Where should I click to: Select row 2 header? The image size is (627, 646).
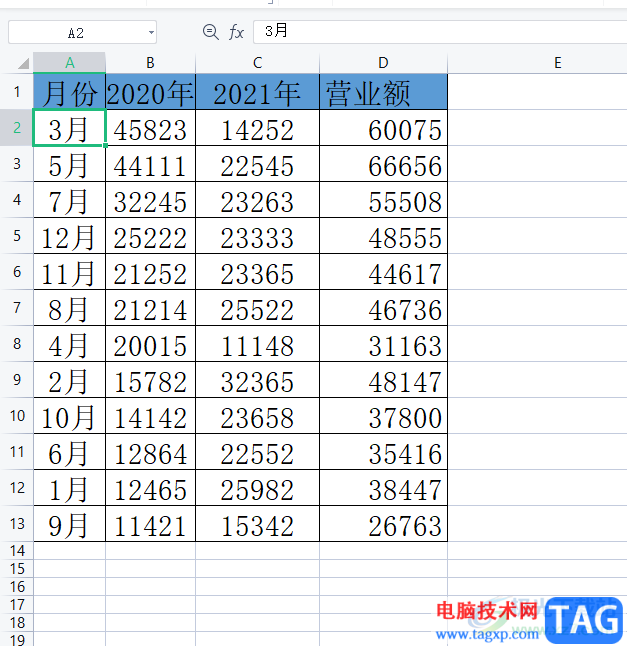click(x=16, y=128)
